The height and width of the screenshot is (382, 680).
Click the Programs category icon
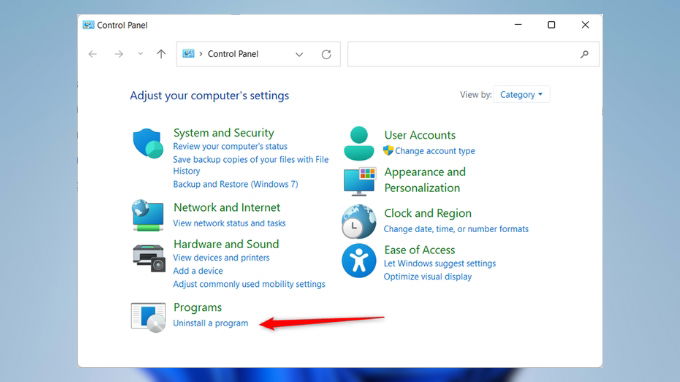tap(148, 317)
